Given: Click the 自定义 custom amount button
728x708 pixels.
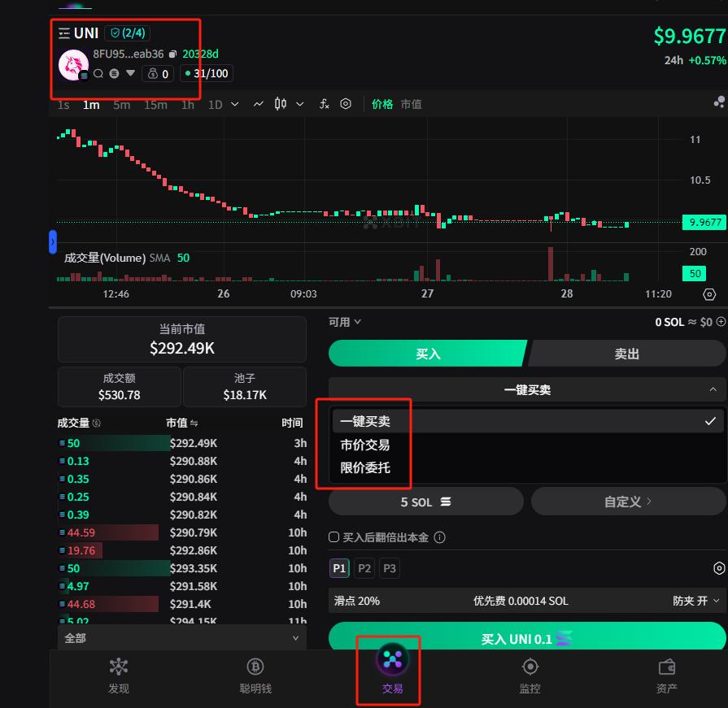Looking at the screenshot, I should click(x=627, y=502).
